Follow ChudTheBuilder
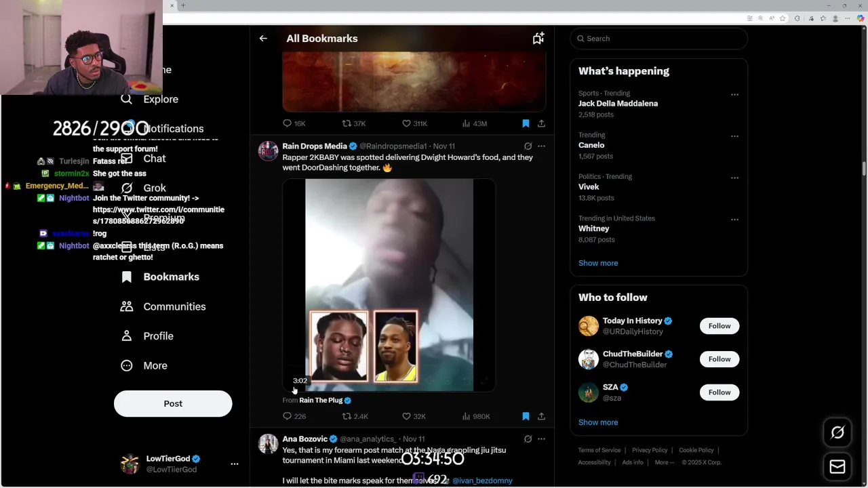This screenshot has height=488, width=868. tap(719, 359)
